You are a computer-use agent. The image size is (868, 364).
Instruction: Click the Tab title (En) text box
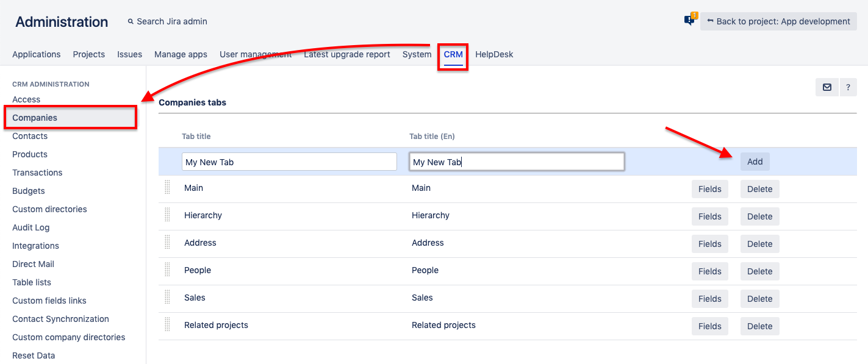click(517, 162)
